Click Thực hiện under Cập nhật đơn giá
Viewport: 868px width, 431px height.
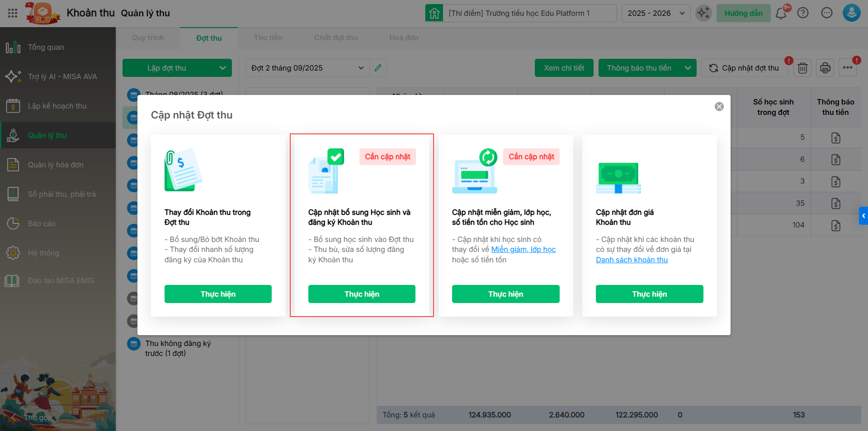[649, 294]
